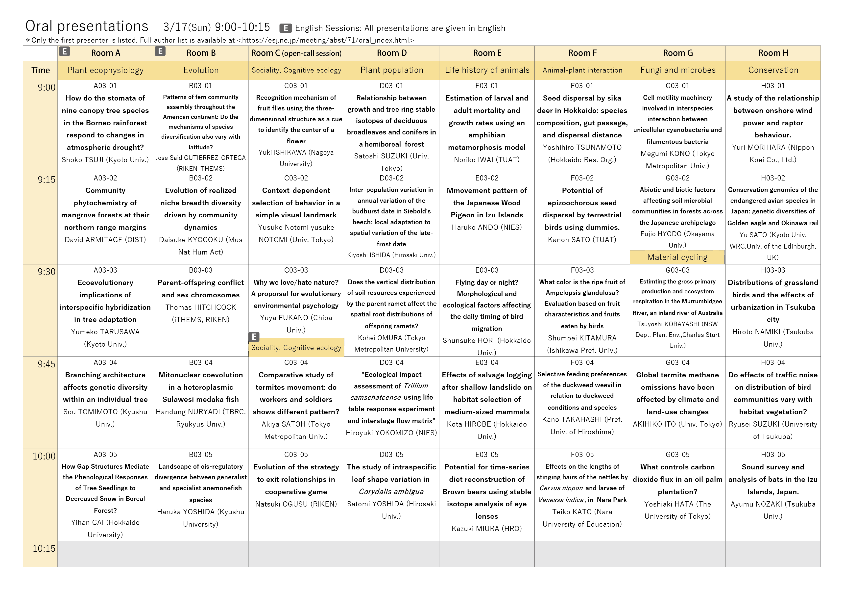Select the D03-04 Trillium camschatcense presentation
This screenshot has width=868, height=614.
(x=391, y=397)
